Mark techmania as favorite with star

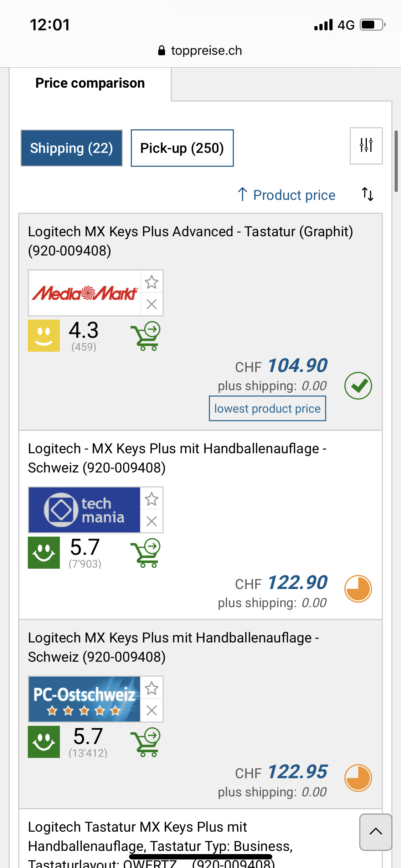[x=152, y=499]
